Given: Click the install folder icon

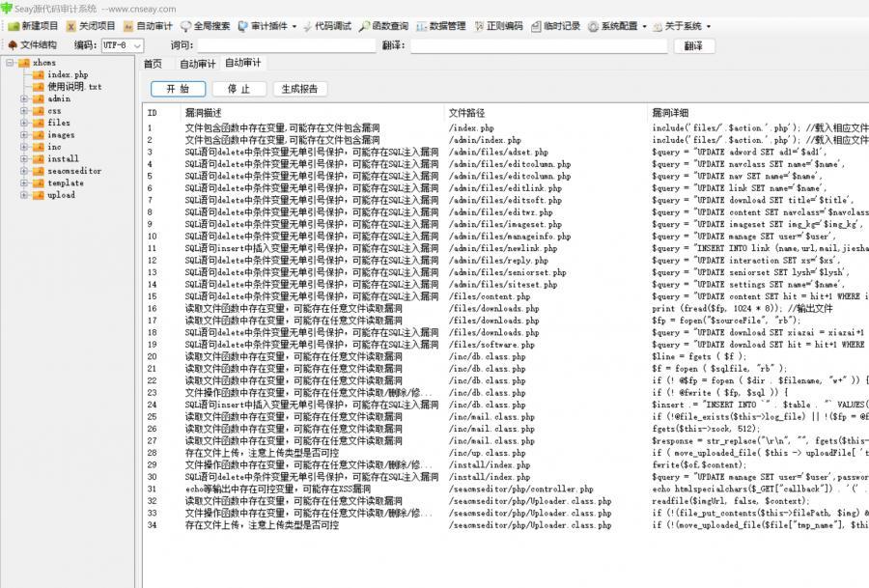Looking at the screenshot, I should coord(39,158).
